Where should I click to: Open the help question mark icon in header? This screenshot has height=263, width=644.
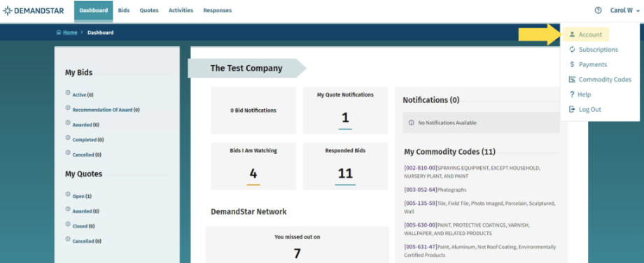(598, 10)
